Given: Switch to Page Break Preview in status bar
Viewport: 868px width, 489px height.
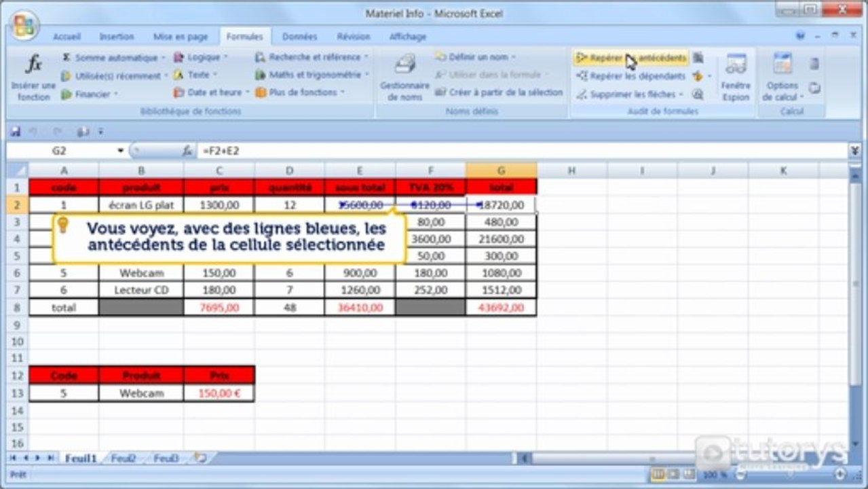Looking at the screenshot, I should [688, 474].
